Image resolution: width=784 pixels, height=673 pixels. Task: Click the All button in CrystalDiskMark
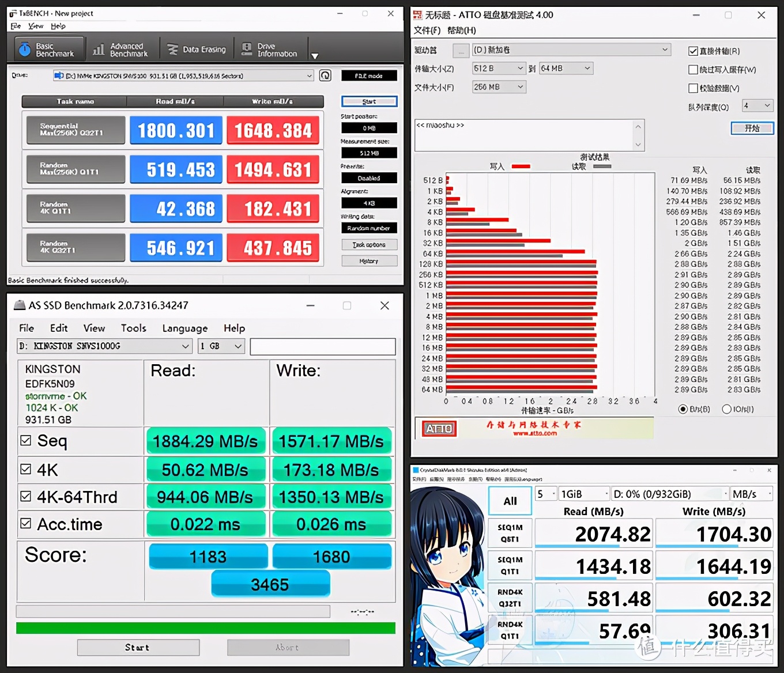point(510,501)
